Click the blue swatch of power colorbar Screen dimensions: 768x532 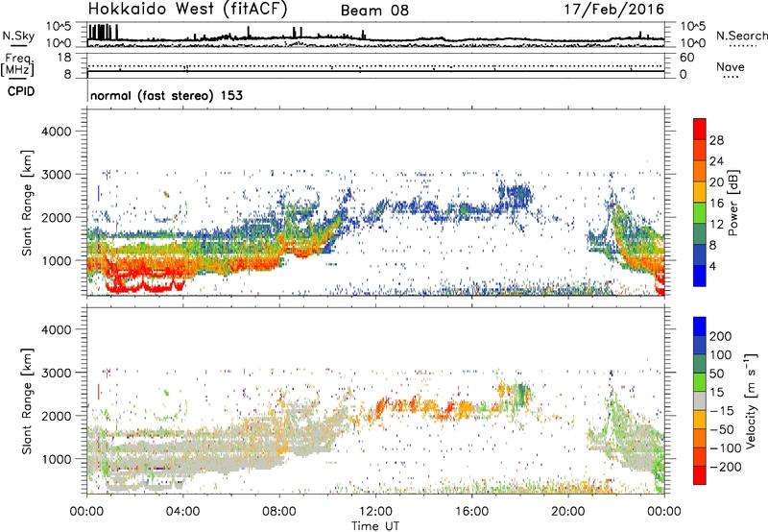tap(700, 276)
